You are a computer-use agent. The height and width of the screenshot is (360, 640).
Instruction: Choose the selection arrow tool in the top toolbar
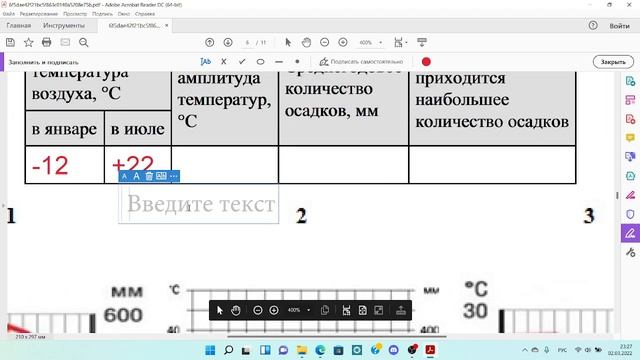coord(288,42)
